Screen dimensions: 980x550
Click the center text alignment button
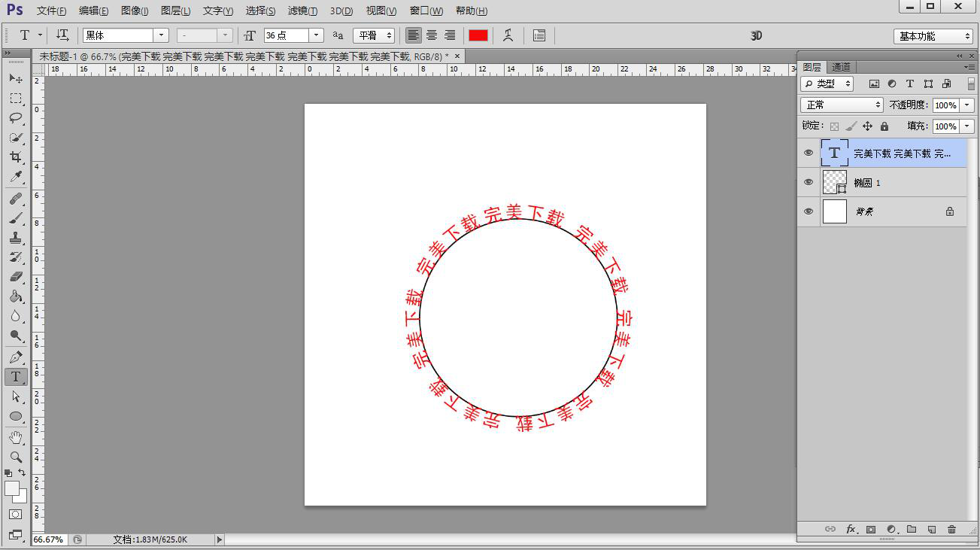[432, 35]
